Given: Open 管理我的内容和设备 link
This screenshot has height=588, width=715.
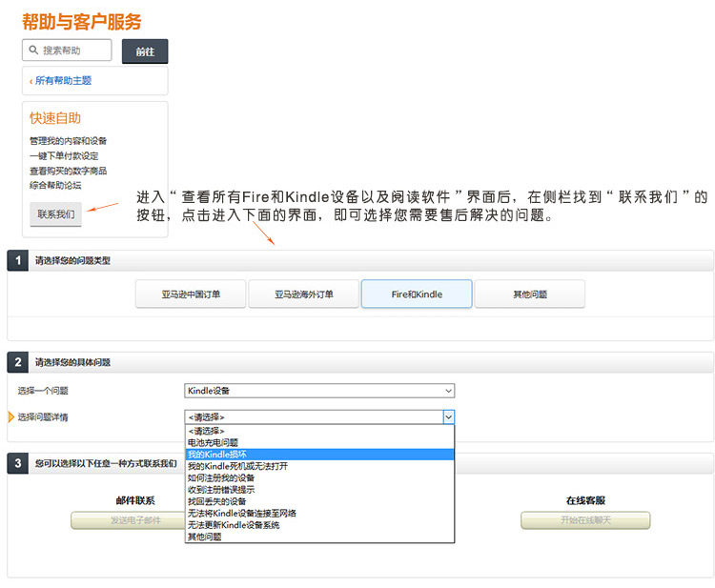Looking at the screenshot, I should pyautogui.click(x=68, y=141).
